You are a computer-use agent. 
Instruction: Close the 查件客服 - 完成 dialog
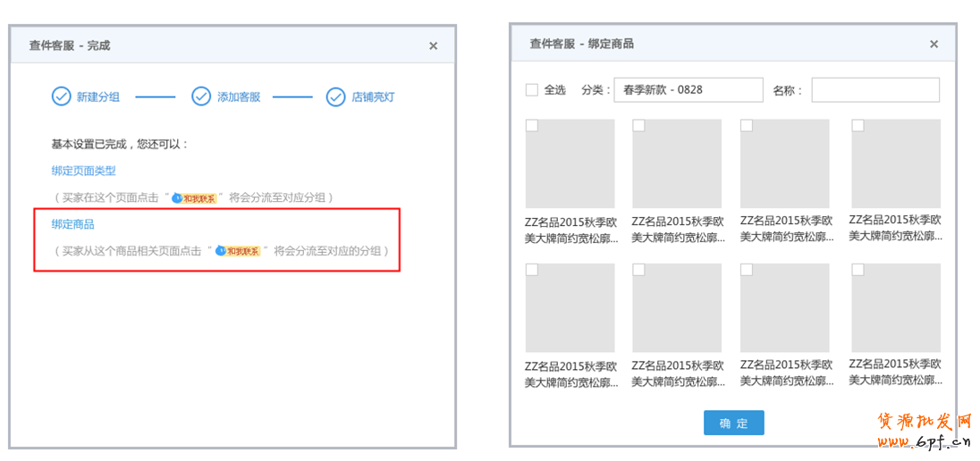pos(433,46)
